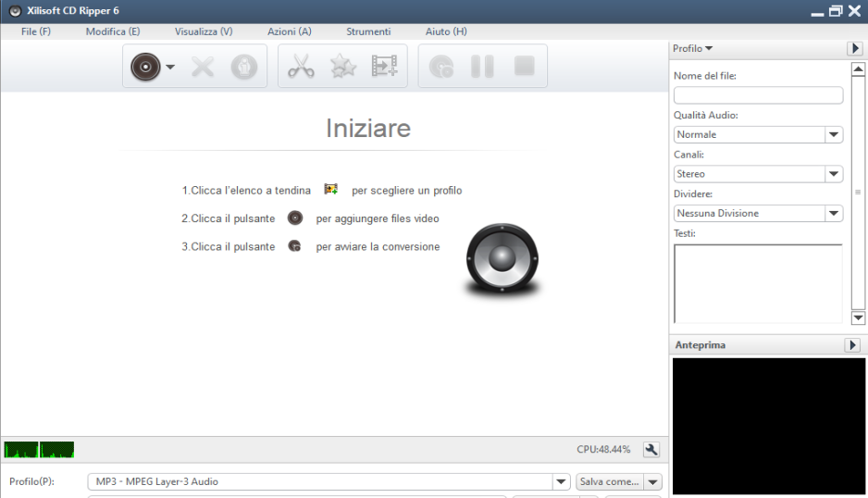Viewport: 868px width, 498px height.
Task: Click the Stop toolbar button
Action: coord(525,66)
